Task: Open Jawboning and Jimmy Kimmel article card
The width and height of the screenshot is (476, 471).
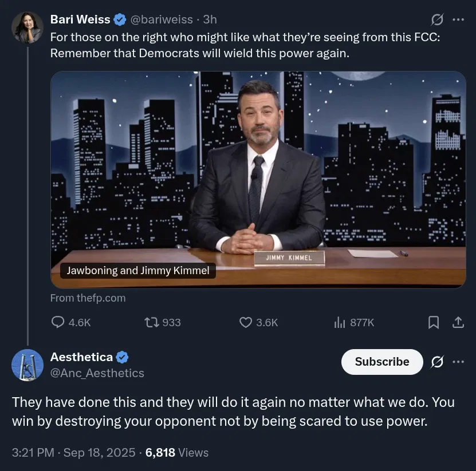Action: coord(258,180)
